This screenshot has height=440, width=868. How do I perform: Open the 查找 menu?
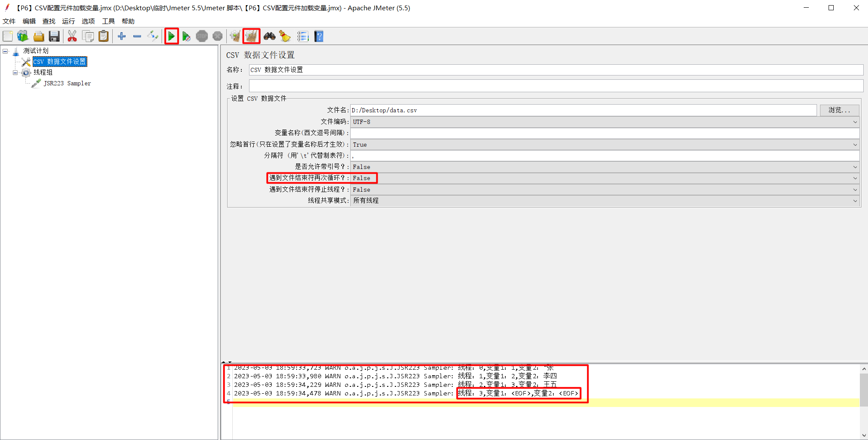tap(49, 21)
